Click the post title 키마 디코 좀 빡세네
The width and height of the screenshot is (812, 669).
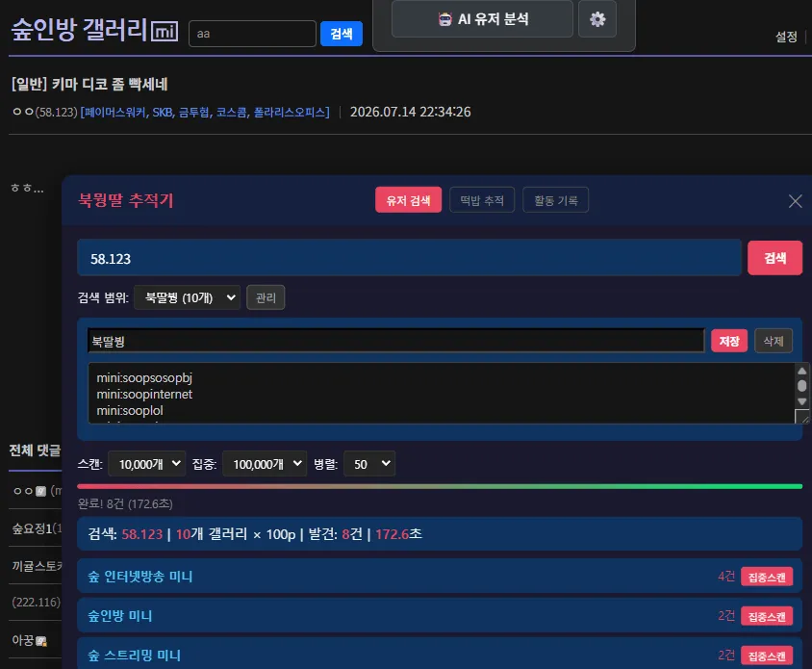pos(110,84)
